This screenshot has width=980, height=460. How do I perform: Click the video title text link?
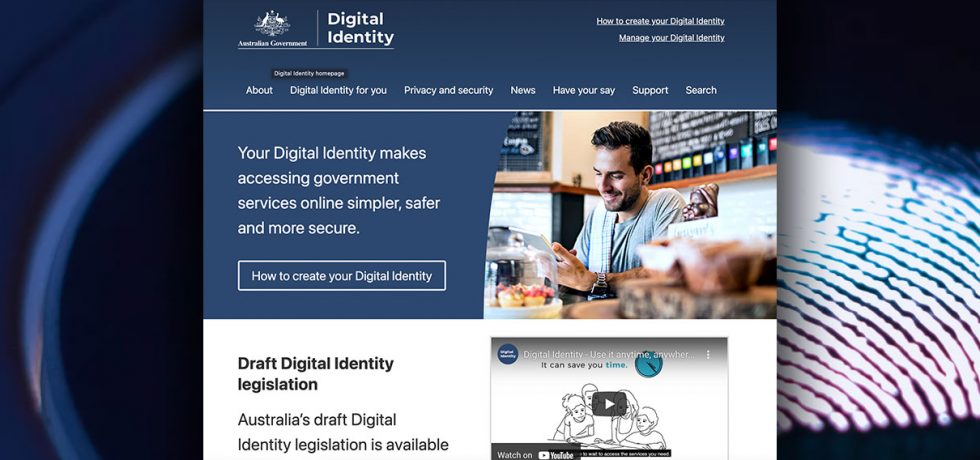[x=608, y=354]
